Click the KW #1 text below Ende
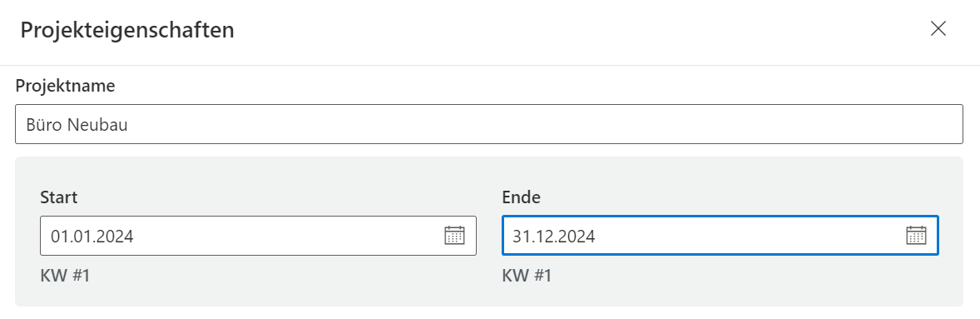The height and width of the screenshot is (319, 980). 527,276
